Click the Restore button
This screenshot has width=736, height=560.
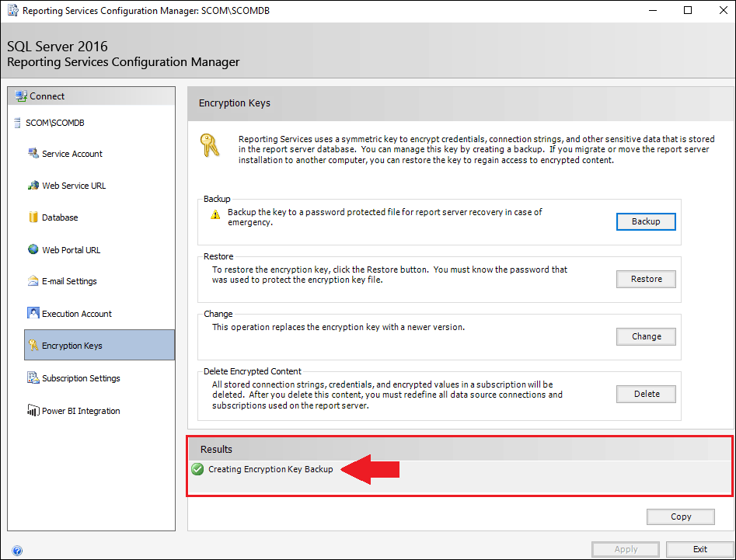[646, 279]
